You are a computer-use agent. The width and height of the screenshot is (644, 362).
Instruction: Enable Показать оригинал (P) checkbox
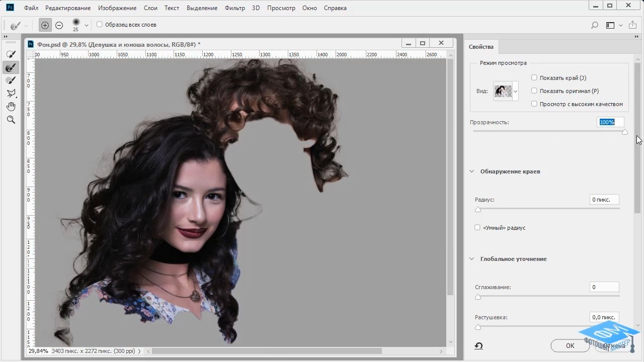coord(534,90)
